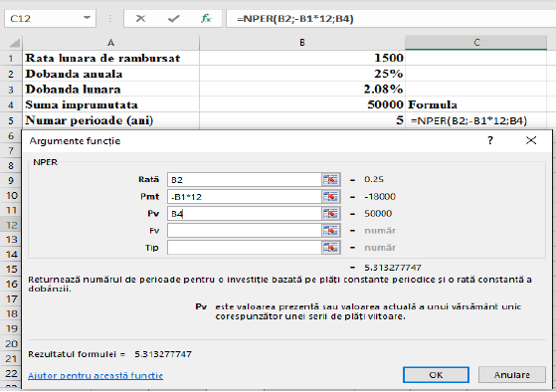Viewport: 556px width, 392px height.
Task: Select row 5 header
Action: pyautogui.click(x=11, y=120)
